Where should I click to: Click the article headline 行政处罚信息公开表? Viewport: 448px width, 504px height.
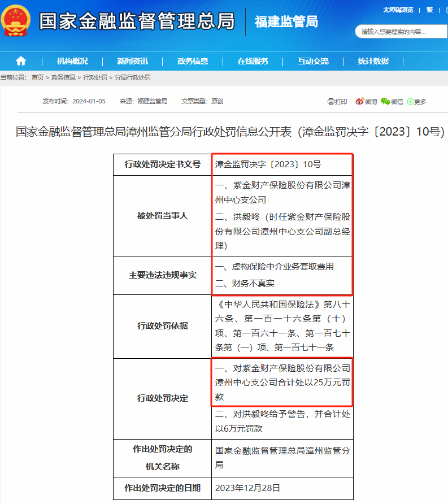(230, 132)
